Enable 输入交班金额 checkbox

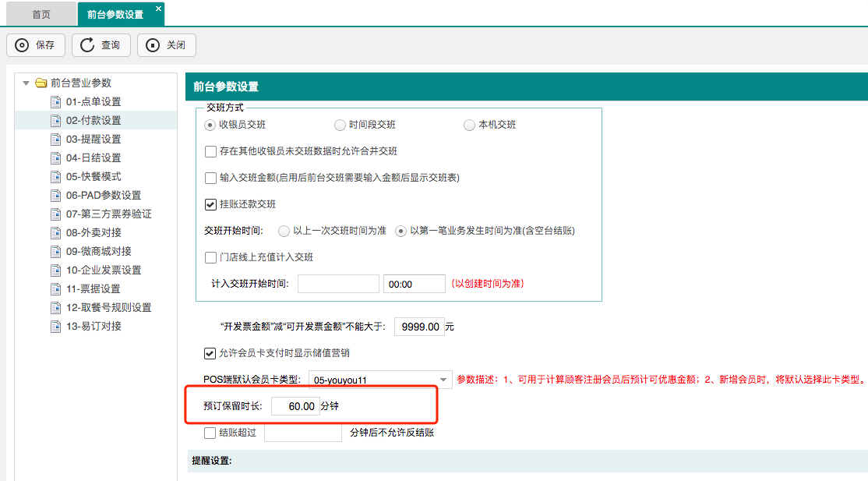tap(210, 178)
